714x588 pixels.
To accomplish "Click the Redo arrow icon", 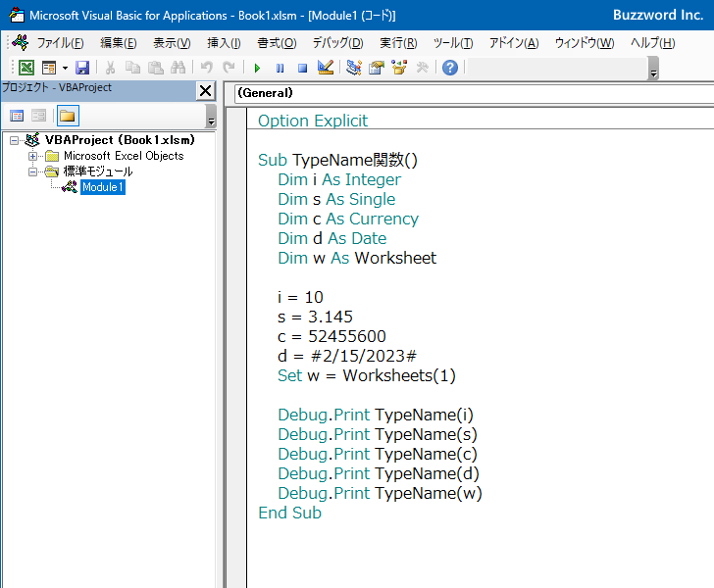I will pyautogui.click(x=229, y=68).
